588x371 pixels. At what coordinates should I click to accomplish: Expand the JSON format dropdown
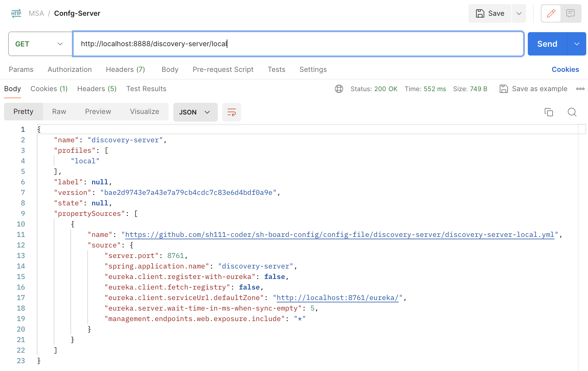pos(195,112)
